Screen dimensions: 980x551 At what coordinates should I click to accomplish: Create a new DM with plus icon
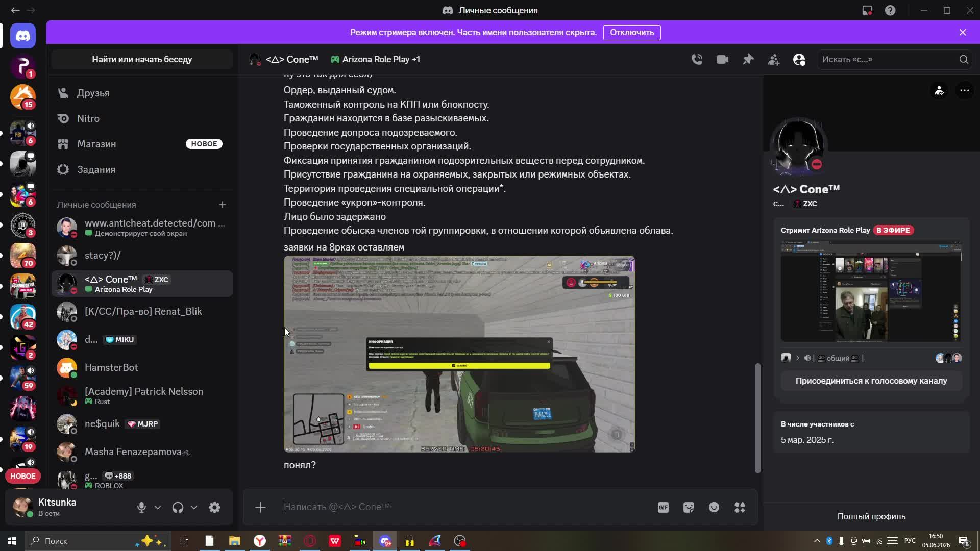pos(223,205)
